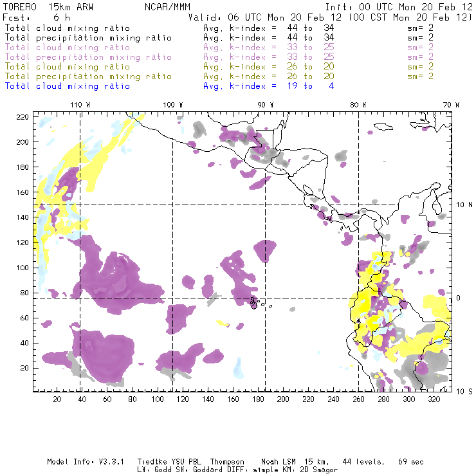Select the "Valid: 06 UTC Mon 20 Feb 12" text
The height and width of the screenshot is (476, 476).
pyautogui.click(x=265, y=17)
